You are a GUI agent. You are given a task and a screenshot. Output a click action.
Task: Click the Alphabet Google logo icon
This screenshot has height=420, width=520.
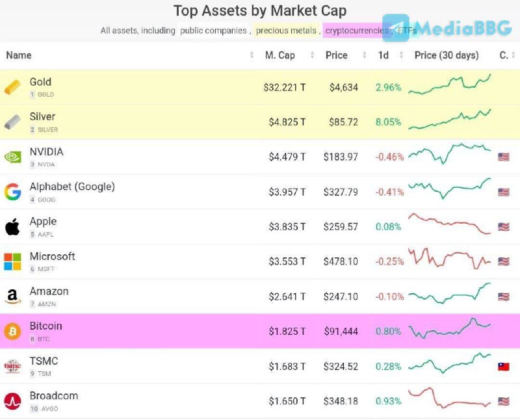[x=12, y=192]
